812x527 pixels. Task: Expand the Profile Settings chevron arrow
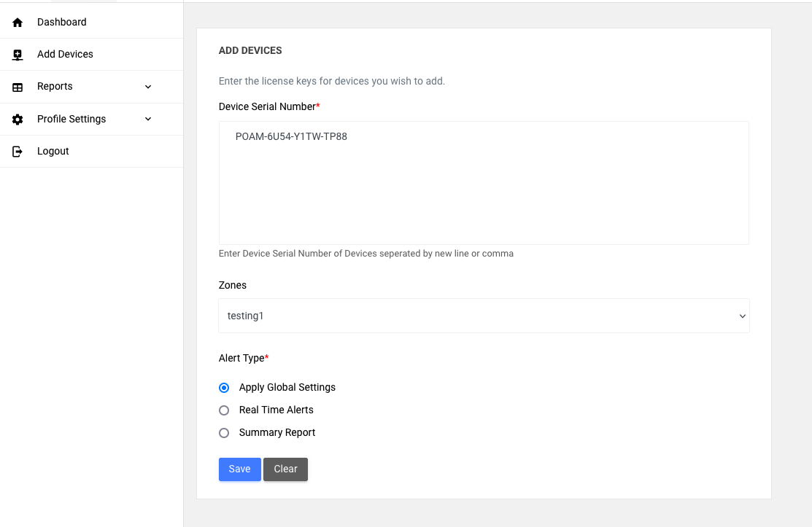pyautogui.click(x=148, y=119)
